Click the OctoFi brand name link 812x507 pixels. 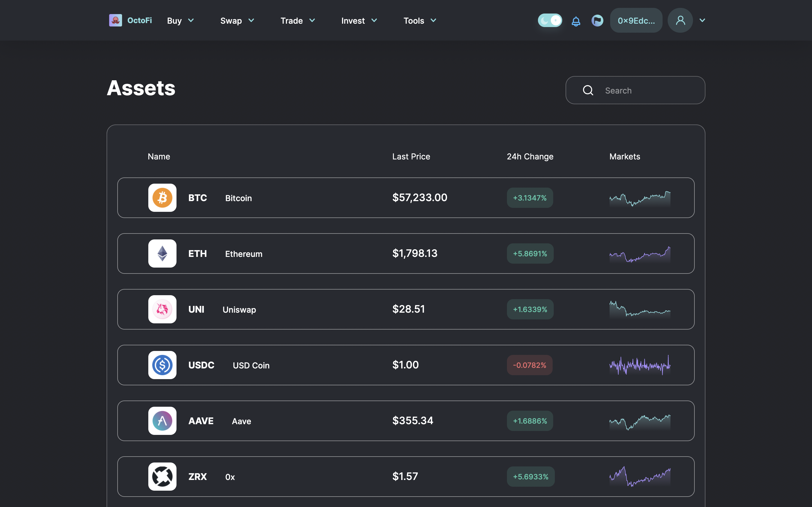(x=140, y=21)
